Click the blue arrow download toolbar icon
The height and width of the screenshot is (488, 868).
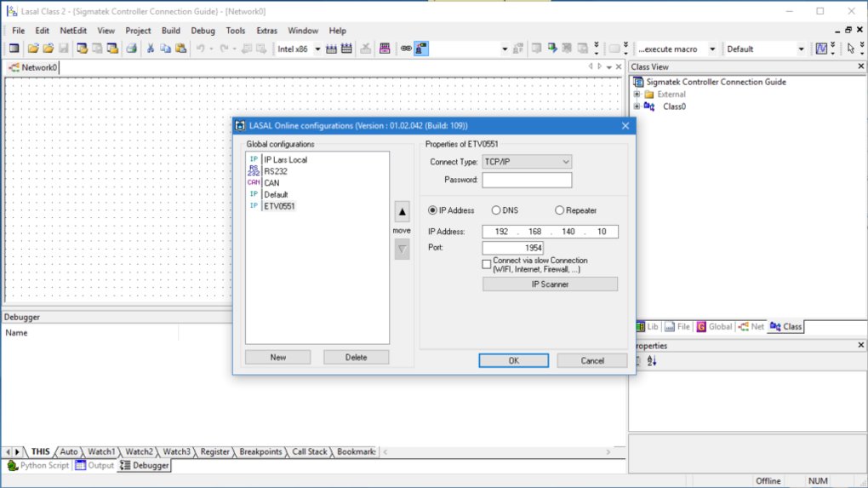click(x=552, y=49)
